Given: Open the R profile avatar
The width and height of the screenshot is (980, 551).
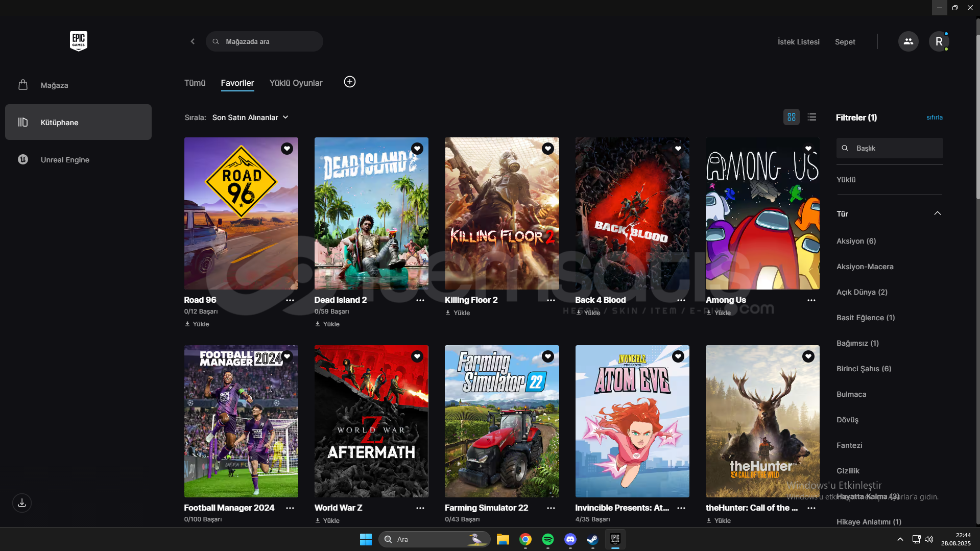Looking at the screenshot, I should click(939, 41).
